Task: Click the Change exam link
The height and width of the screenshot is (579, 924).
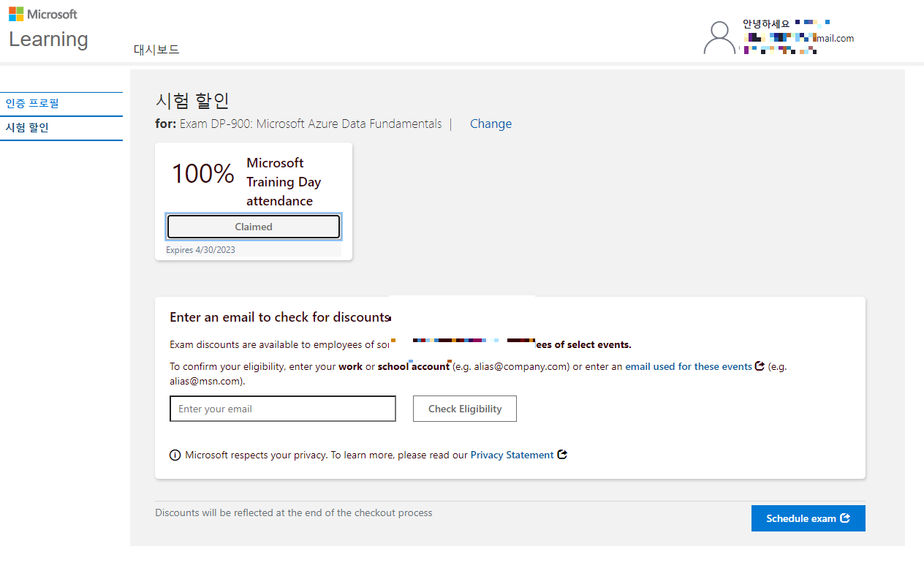Action: pyautogui.click(x=491, y=124)
